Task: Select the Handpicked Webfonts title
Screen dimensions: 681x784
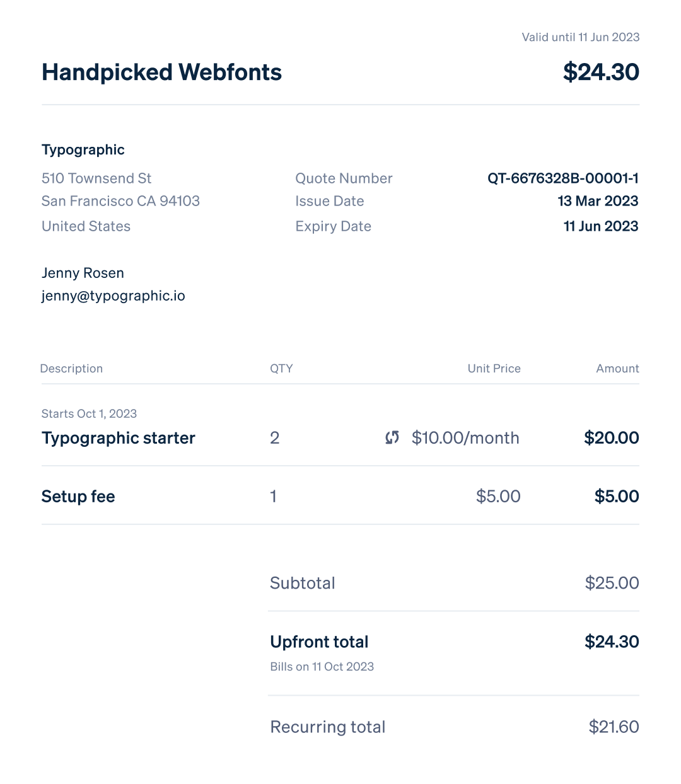Action: pyautogui.click(x=161, y=72)
